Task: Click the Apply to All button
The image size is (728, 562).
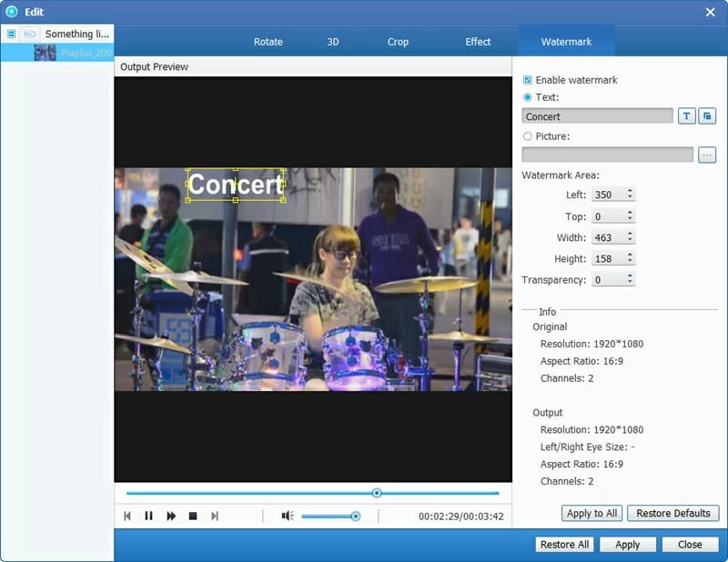Action: pyautogui.click(x=591, y=513)
